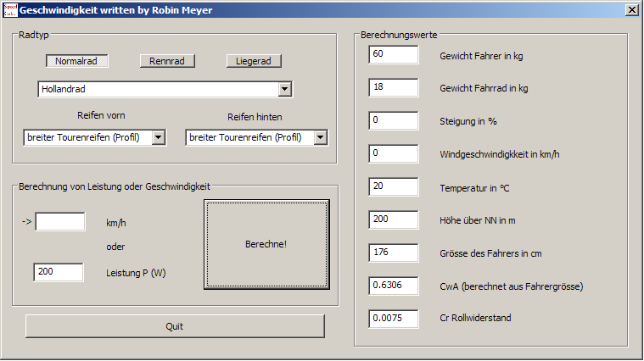Click the Steigung in % field
The image size is (644, 361).
pyautogui.click(x=394, y=121)
